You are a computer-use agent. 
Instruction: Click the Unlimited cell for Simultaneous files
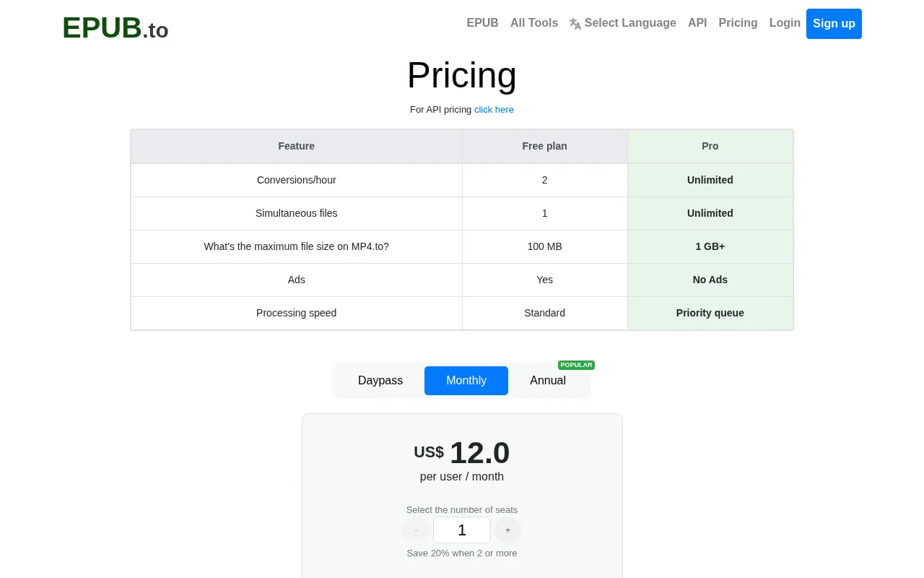710,213
